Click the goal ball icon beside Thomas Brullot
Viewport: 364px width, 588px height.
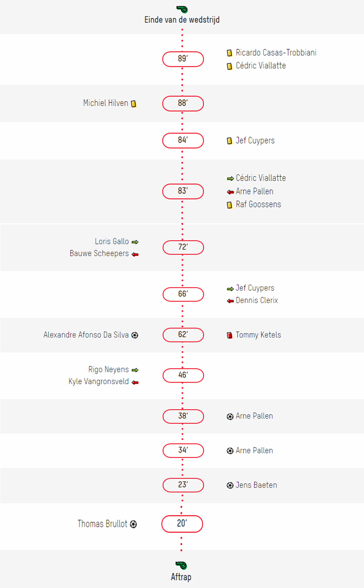click(133, 525)
